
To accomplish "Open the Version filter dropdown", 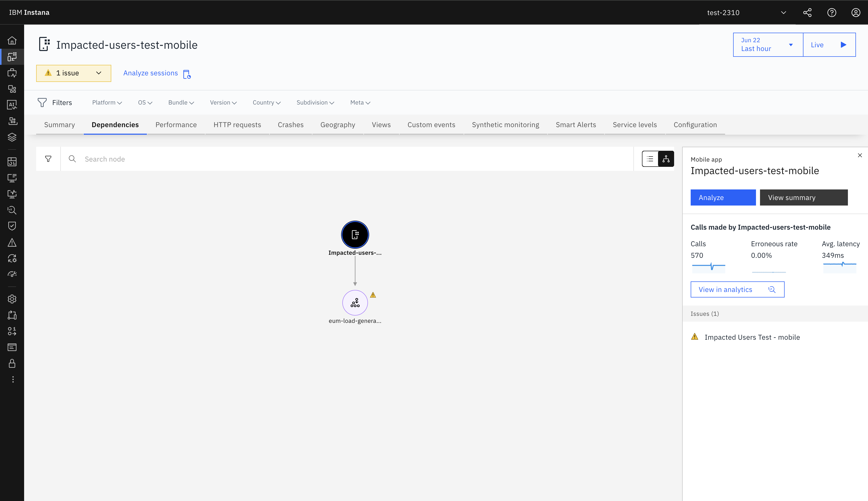I will click(x=223, y=103).
